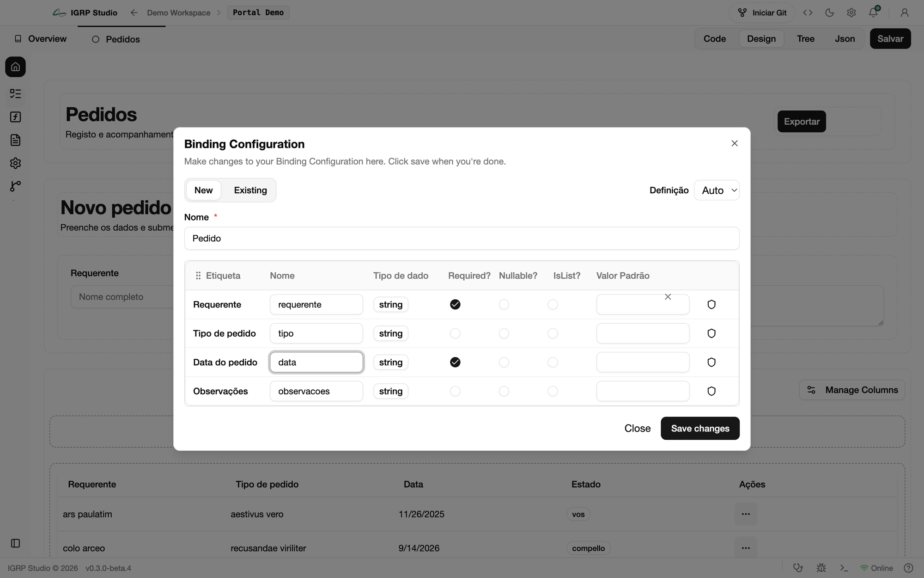Image resolution: width=924 pixels, height=578 pixels.
Task: Click the Salvar button
Action: [x=890, y=39]
